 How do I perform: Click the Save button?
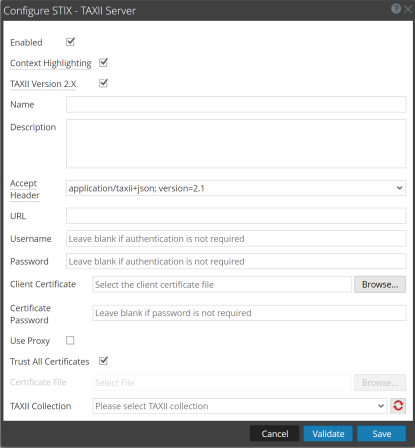click(x=382, y=434)
